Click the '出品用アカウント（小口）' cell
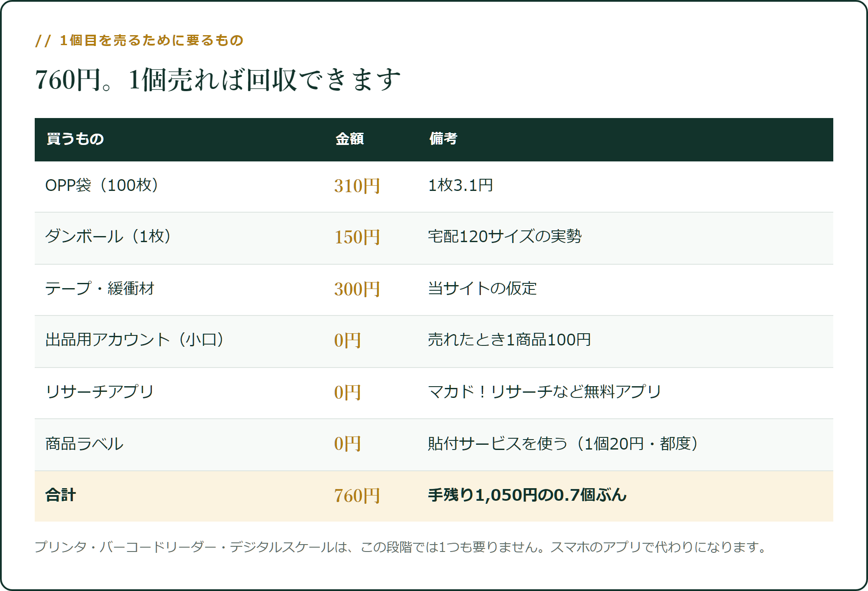The image size is (868, 591). click(134, 340)
